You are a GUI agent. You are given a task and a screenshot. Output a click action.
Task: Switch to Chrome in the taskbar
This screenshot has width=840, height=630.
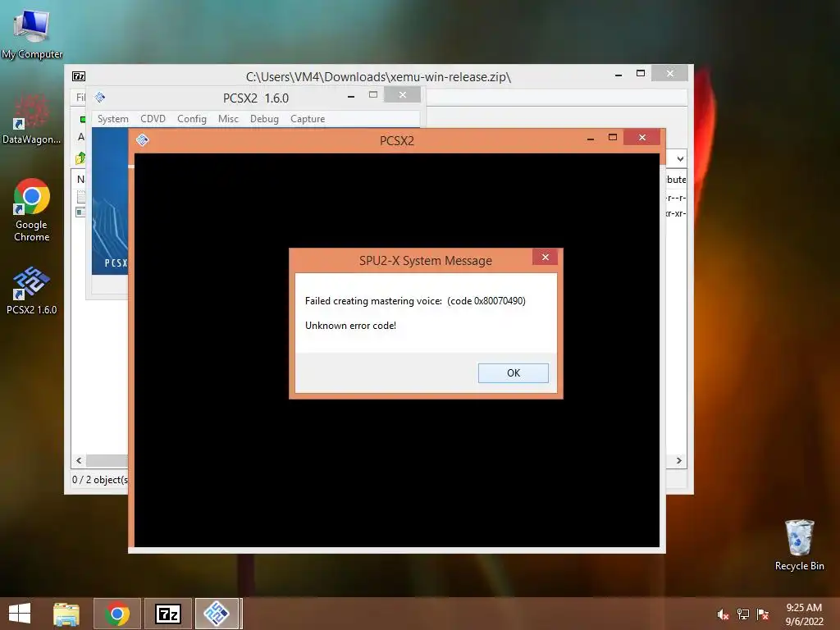tap(117, 614)
